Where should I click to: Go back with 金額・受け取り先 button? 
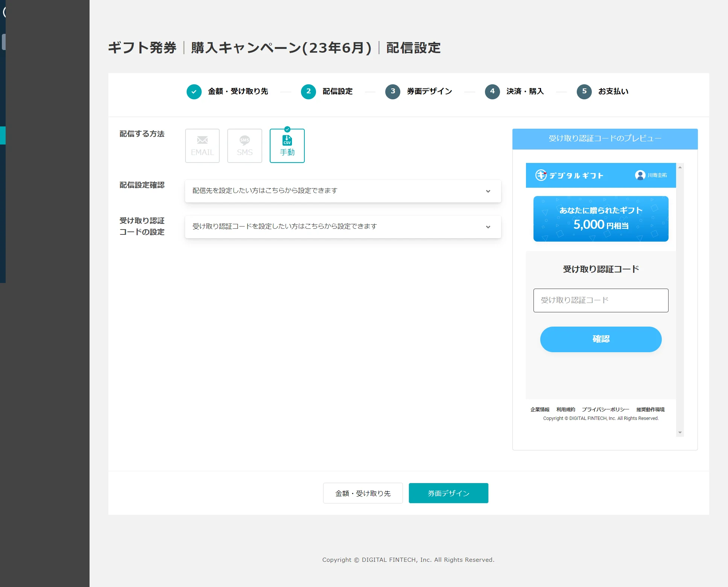tap(363, 493)
